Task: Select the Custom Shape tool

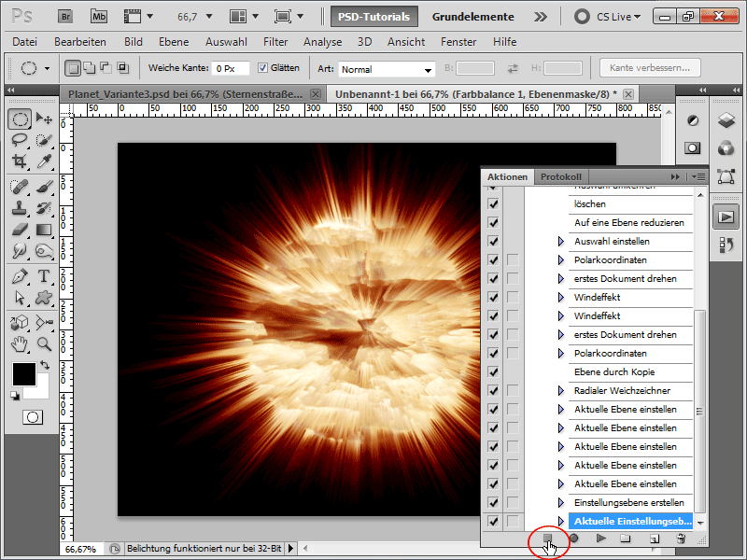Action: (x=44, y=298)
